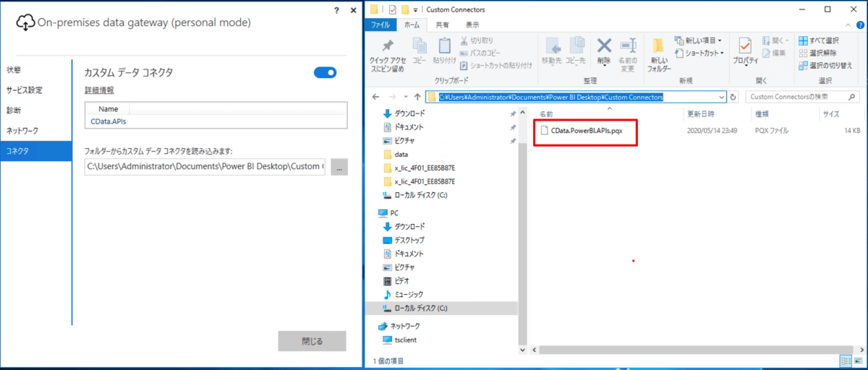Open the data folder in navigation pane
Screen dimensions: 868x370
click(401, 155)
